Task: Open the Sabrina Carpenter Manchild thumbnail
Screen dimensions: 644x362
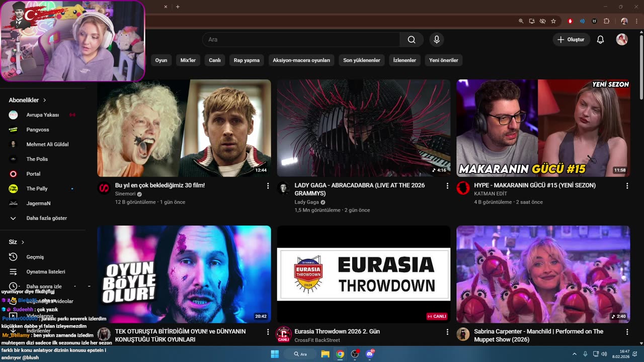Action: 543,274
